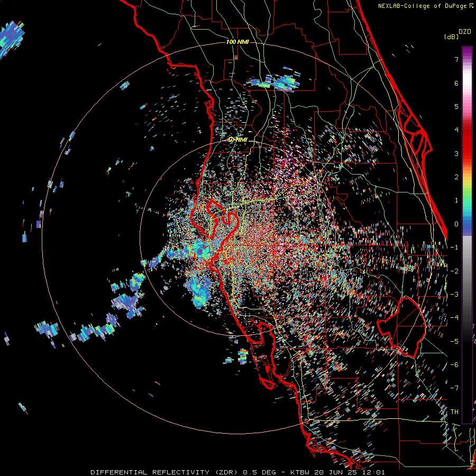Click the 6 value on the color scale
476x476 pixels.
[x=456, y=83]
